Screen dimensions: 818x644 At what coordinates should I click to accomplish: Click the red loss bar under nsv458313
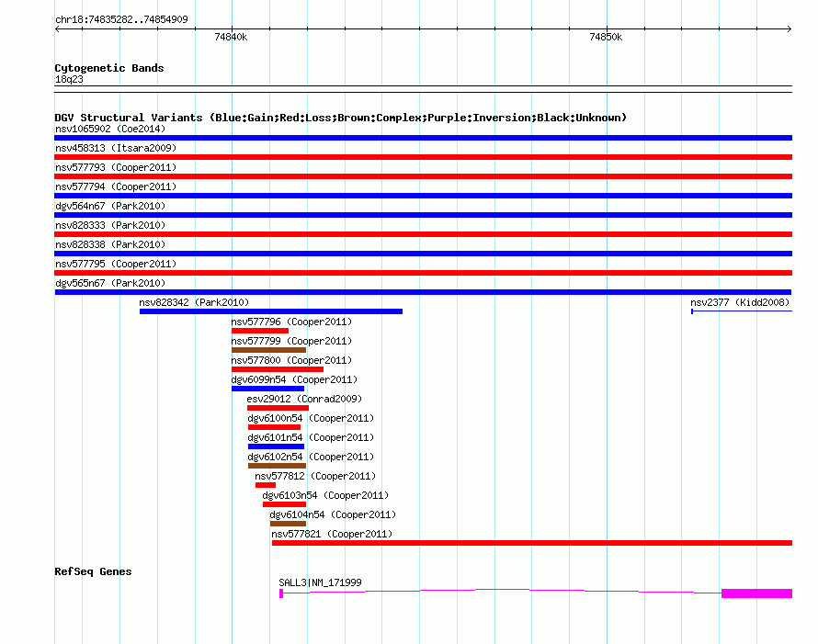423,157
